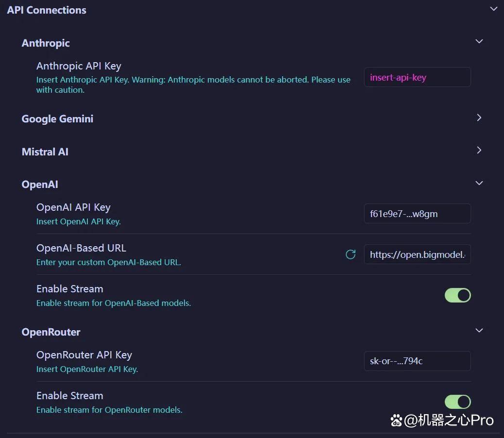Click the Anthropic API key input field
Viewport: 504px width, 438px height.
[x=417, y=77]
